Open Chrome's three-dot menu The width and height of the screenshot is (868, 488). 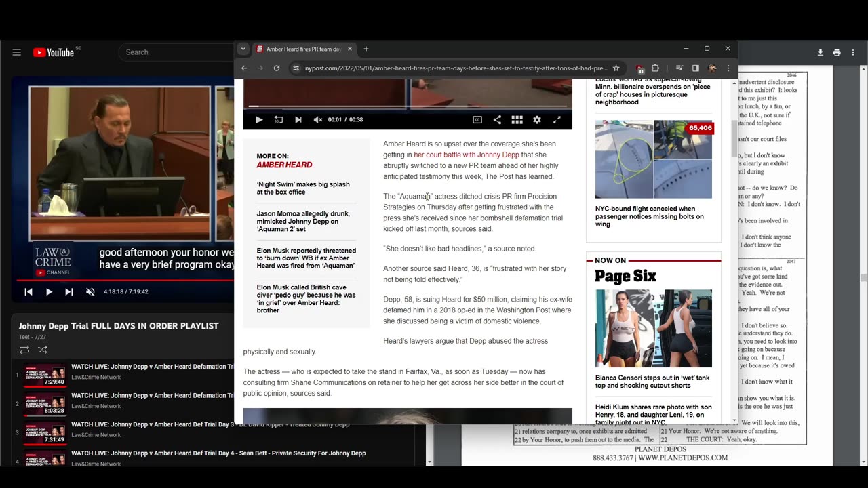pyautogui.click(x=728, y=68)
